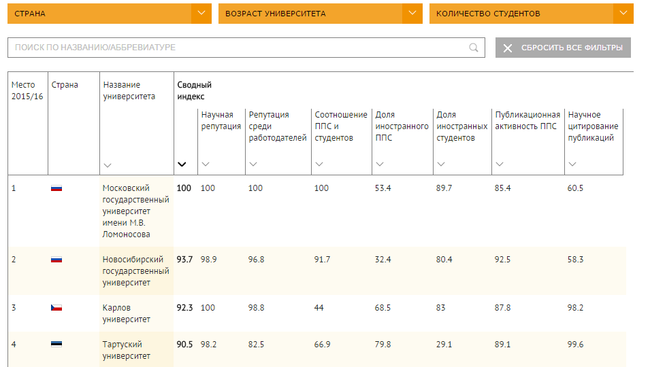
Task: Select value 58.3 in Новосибирский row
Action: pyautogui.click(x=575, y=260)
